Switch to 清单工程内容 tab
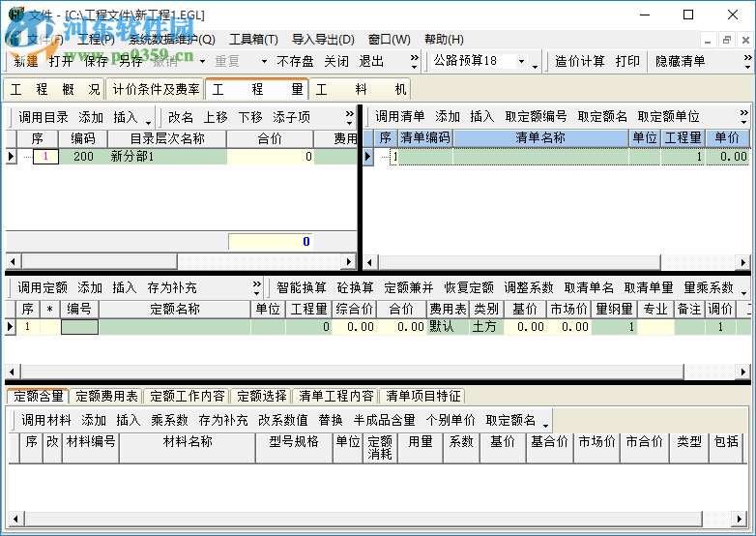 [x=336, y=396]
